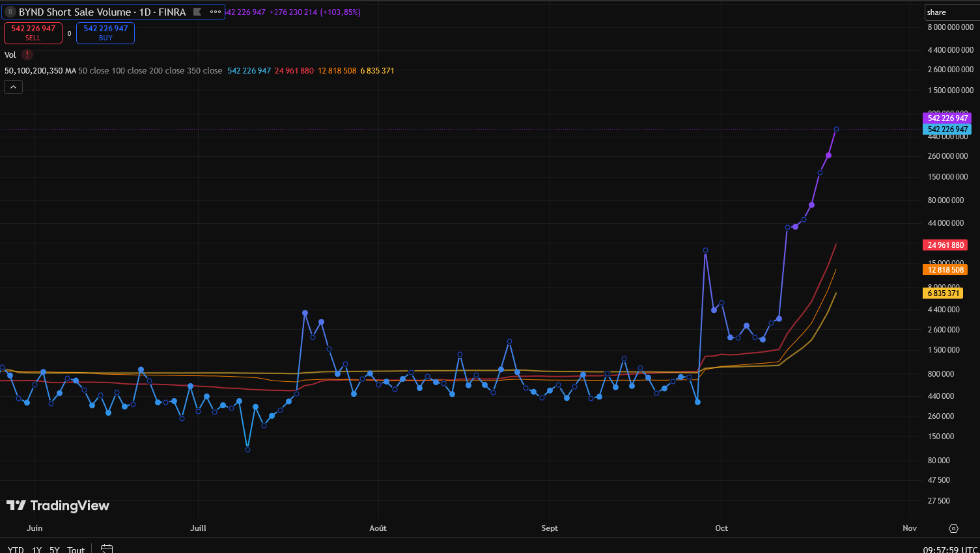Collapse the indicator legend with chevron
Viewport: 980px width, 553px height.
[13, 87]
